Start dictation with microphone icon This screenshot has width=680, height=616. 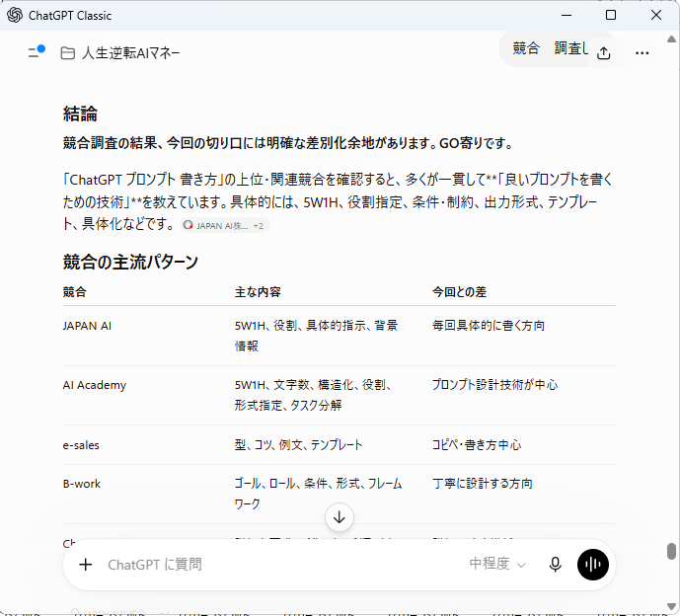555,565
